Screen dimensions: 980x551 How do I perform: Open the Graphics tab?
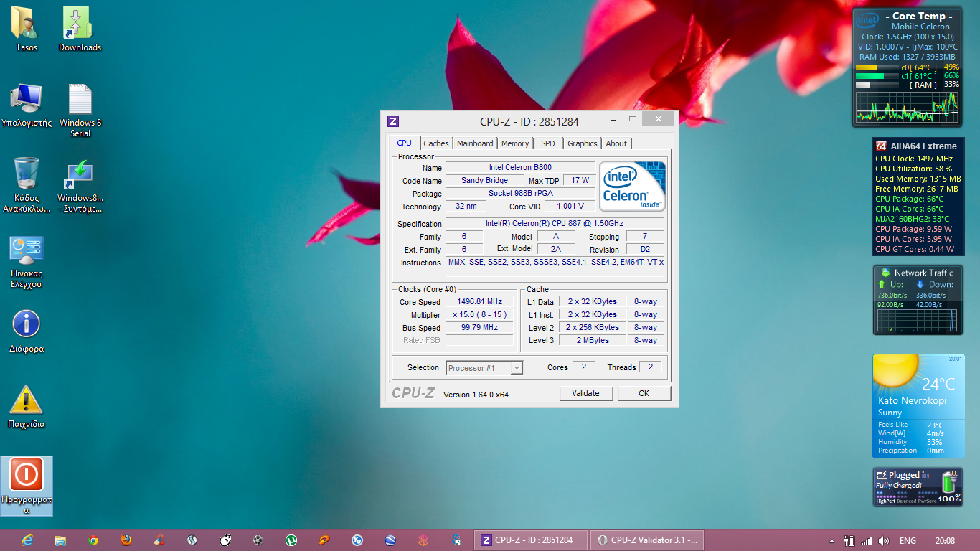point(583,143)
